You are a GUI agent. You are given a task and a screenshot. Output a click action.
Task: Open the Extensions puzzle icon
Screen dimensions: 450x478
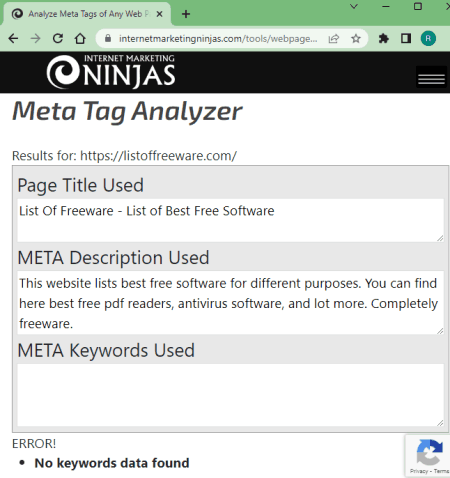384,39
